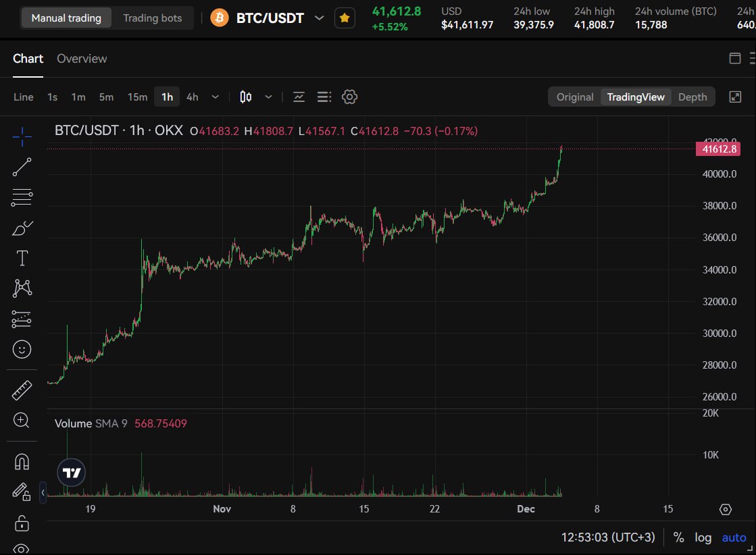Select Line chart view

tap(24, 97)
